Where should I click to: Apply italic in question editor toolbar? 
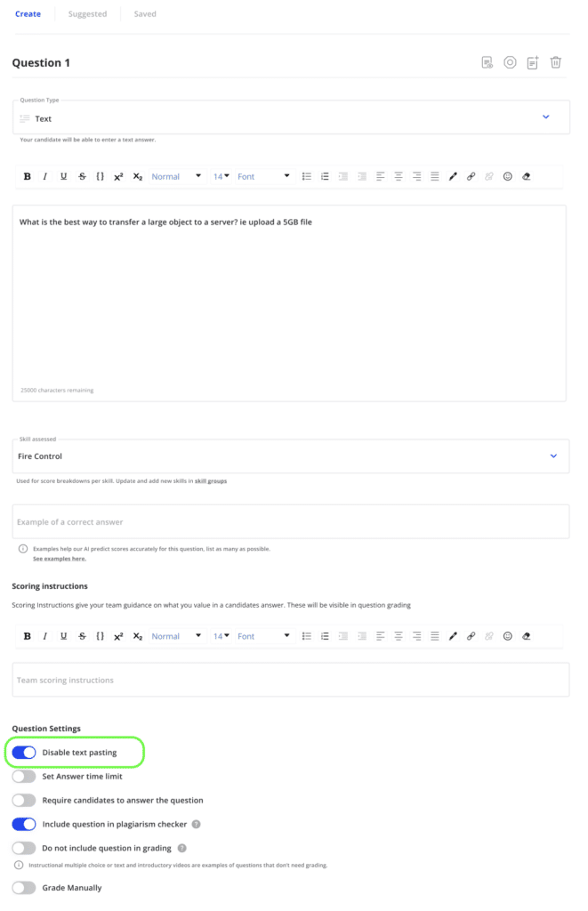44,176
